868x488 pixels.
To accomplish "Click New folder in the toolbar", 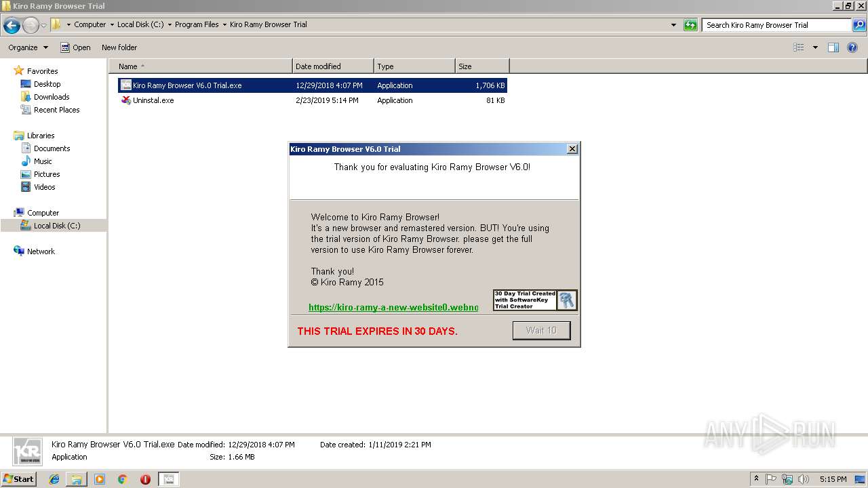I will point(119,47).
